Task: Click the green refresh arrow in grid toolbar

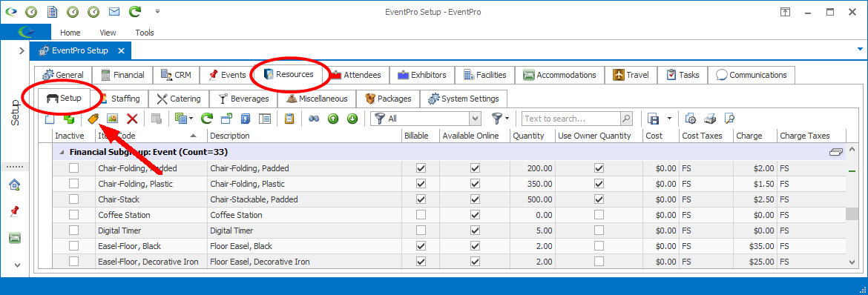Action: [207, 119]
